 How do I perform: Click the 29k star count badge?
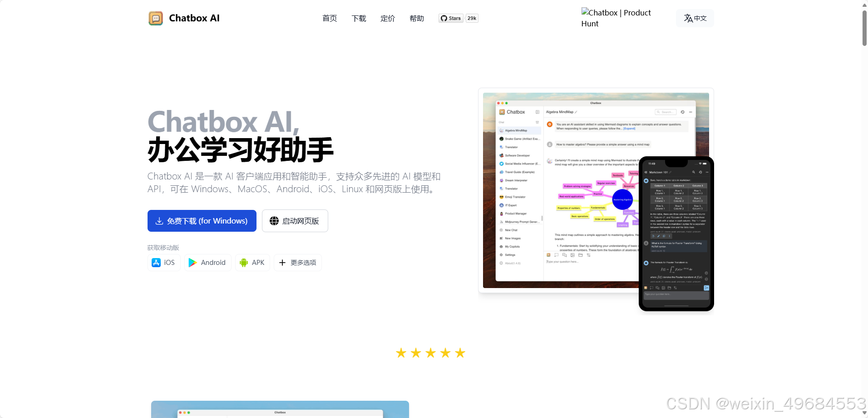coord(472,18)
